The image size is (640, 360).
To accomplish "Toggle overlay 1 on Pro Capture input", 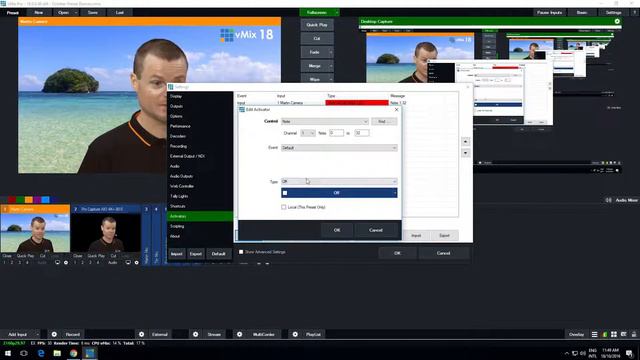I will coord(75,262).
